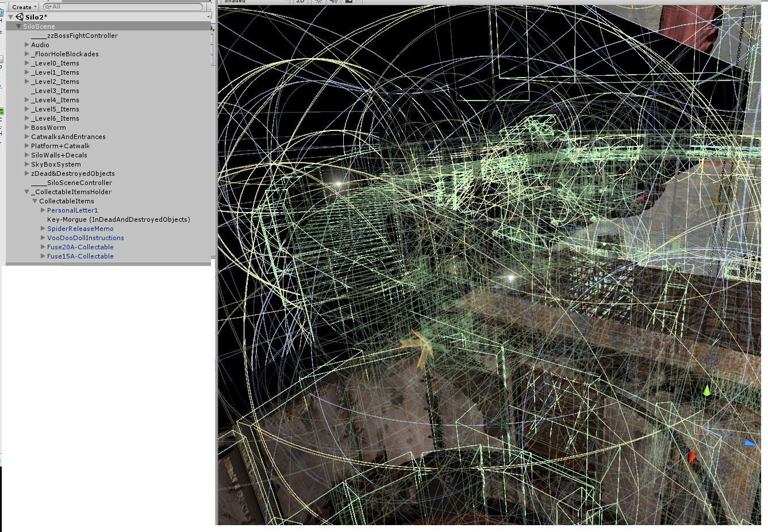Screen dimensions: 768x532
Task: Collapse the _CollectableItemsHolder tree node
Action: tap(26, 191)
